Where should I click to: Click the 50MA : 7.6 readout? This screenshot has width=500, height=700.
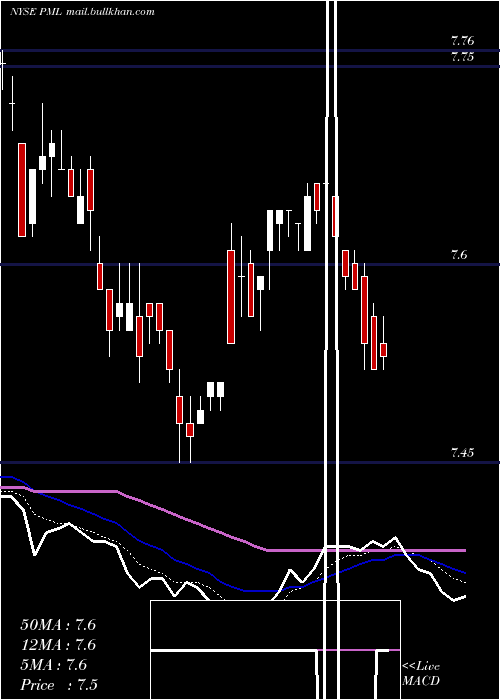pyautogui.click(x=58, y=625)
